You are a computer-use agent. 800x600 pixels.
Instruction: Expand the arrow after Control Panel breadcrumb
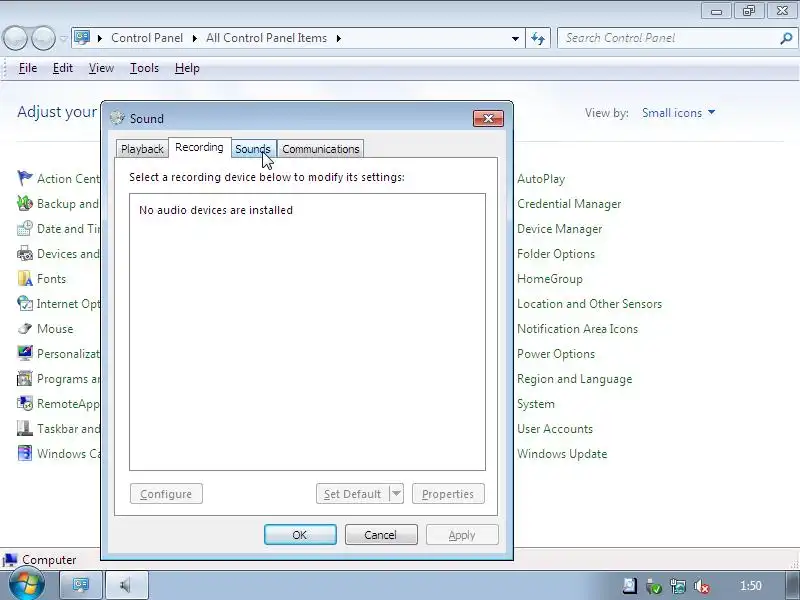tap(195, 38)
